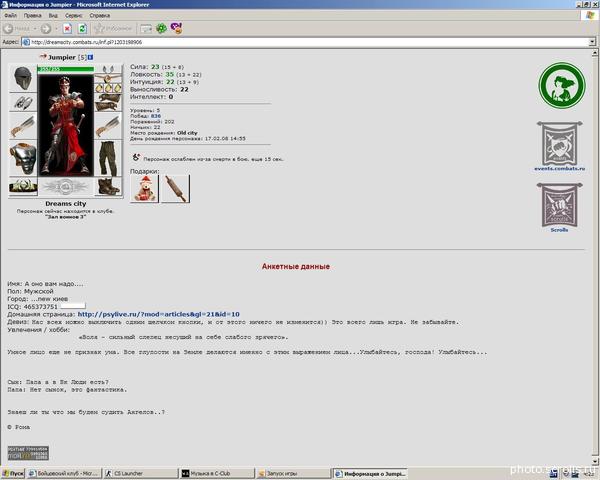This screenshot has width=600, height=480.
Task: Stop page loading with red X icon
Action: pyautogui.click(x=67, y=28)
